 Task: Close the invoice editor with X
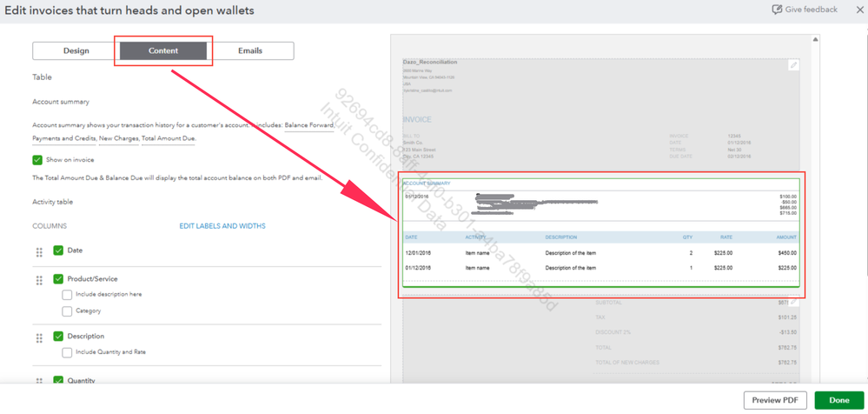click(x=859, y=10)
